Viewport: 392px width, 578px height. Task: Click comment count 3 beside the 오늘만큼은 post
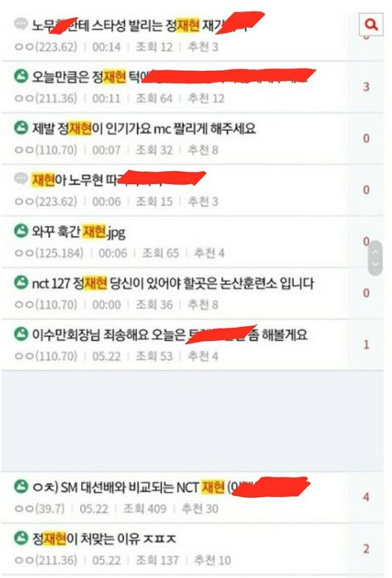366,87
